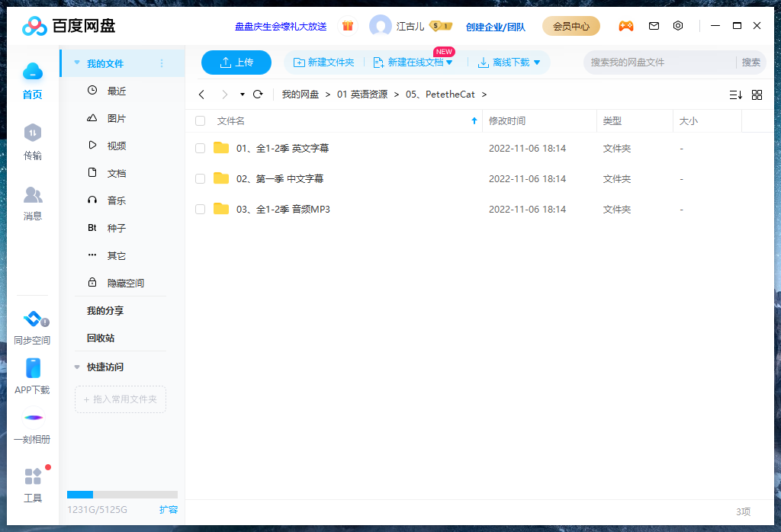Screen dimensions: 781x532
Task: Select the checkbox beside 03、全1-2季 音频MP3
Action: [x=200, y=209]
